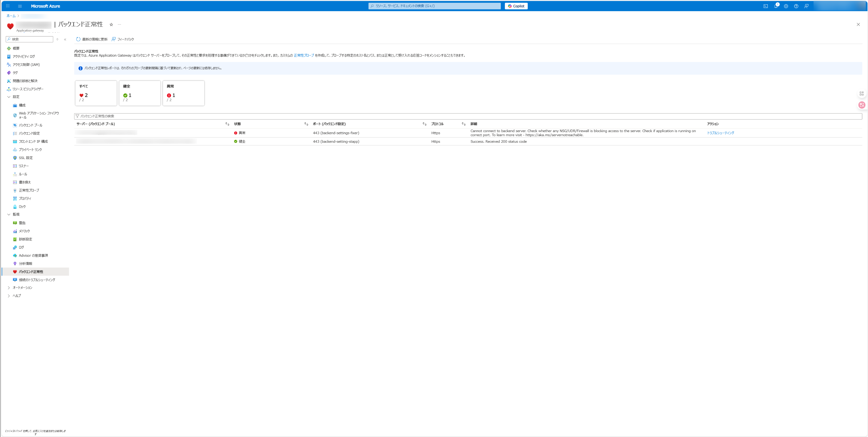Open Cloud Shell from the top bar

click(x=766, y=6)
